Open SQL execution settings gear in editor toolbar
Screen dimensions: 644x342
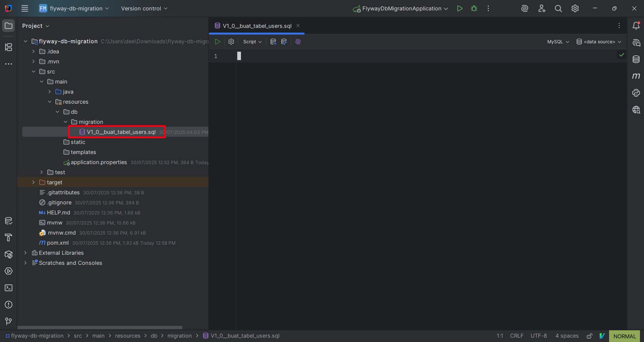coord(231,42)
